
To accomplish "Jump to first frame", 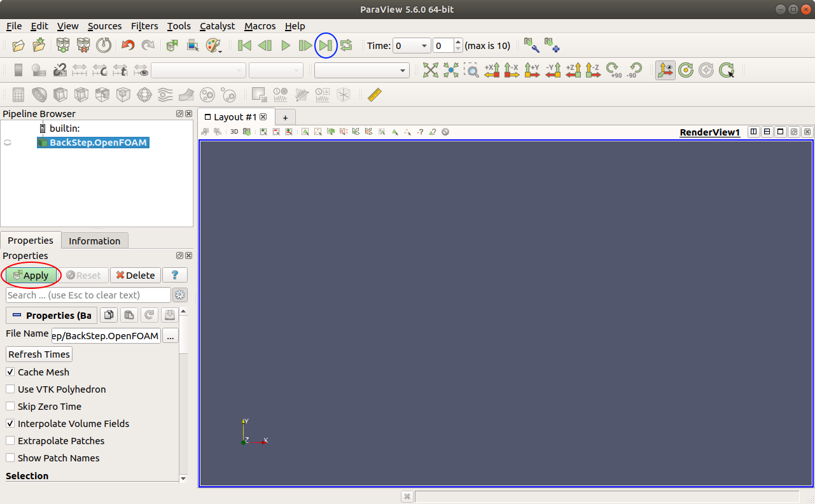I will point(244,46).
